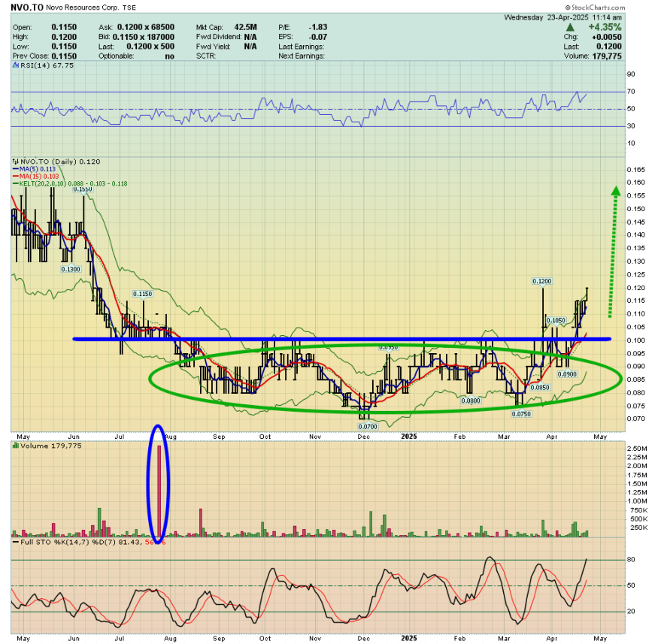Click the 0.1150 price label near July
658x644 pixels.
[x=142, y=294]
